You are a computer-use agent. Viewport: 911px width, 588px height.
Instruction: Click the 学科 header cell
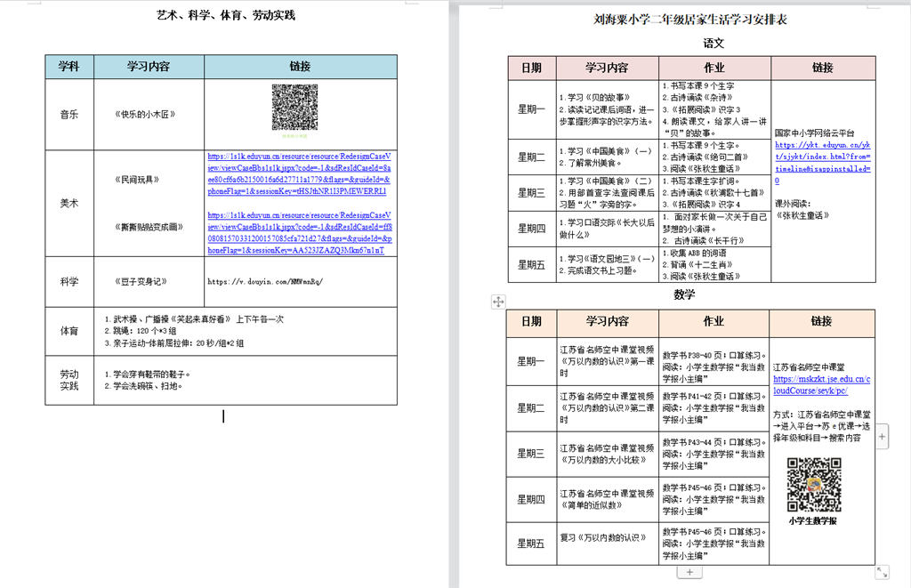coord(69,67)
